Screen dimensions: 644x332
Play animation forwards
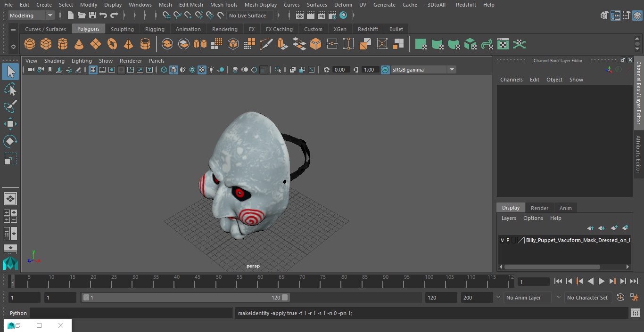click(x=602, y=281)
